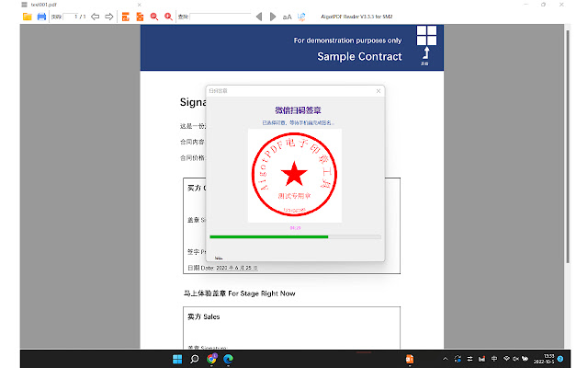The width and height of the screenshot is (588, 368).
Task: Select the 微信扫码签章 heading text
Action: pyautogui.click(x=298, y=110)
